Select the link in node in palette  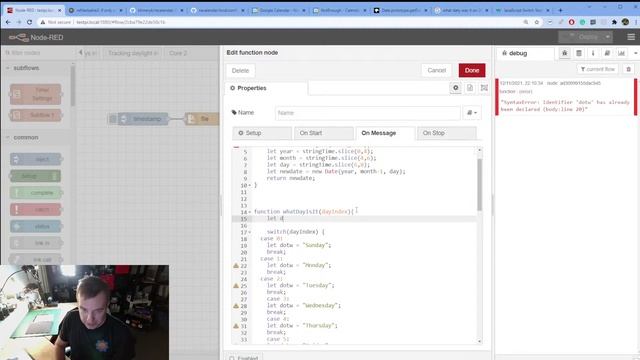coord(36,243)
